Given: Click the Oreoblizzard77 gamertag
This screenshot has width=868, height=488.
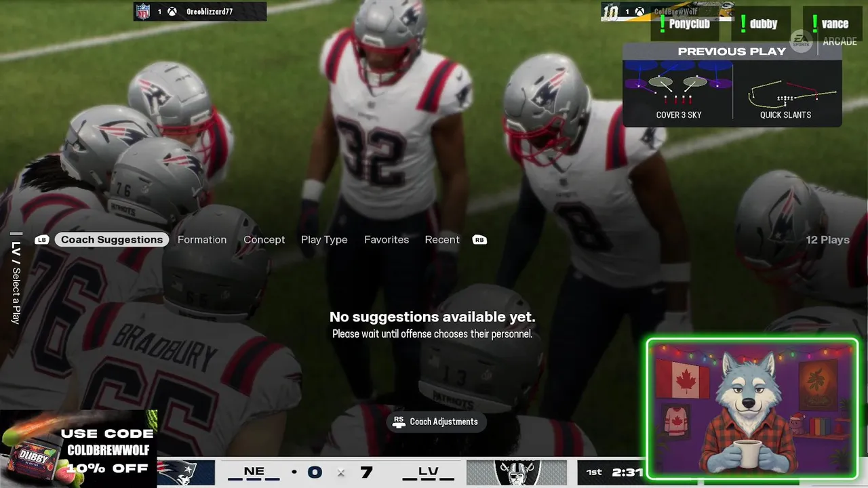Looking at the screenshot, I should click(210, 12).
